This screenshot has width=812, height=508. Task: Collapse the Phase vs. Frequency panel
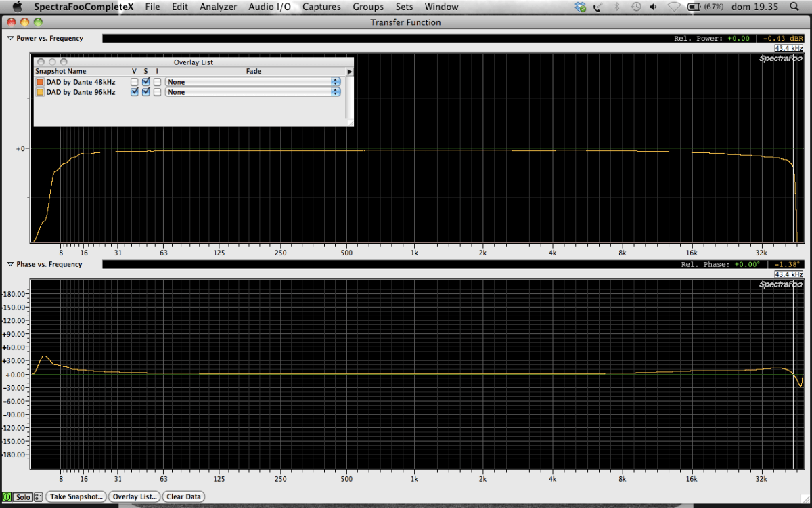click(x=10, y=264)
